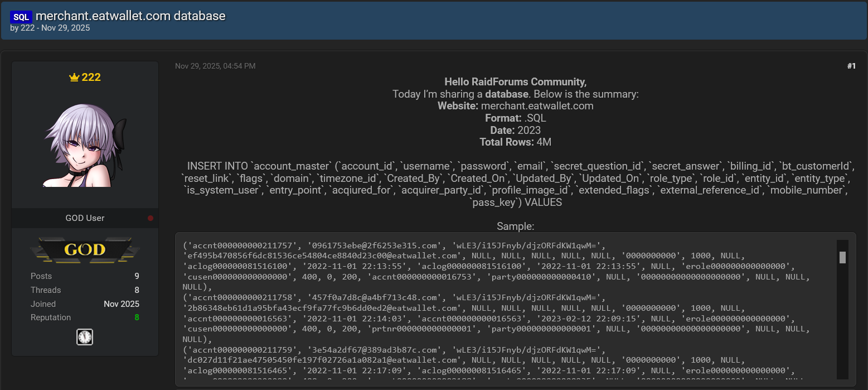Screen dimensions: 868x390
Task: Click the gold crown icon beside username
Action: 74,78
